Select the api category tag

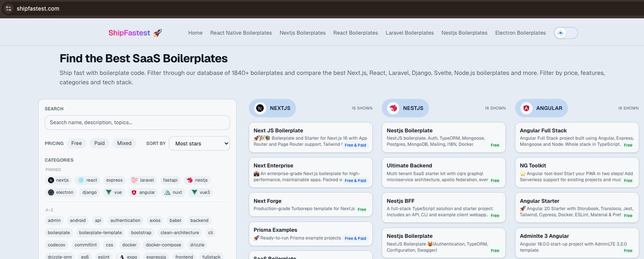tap(98, 220)
